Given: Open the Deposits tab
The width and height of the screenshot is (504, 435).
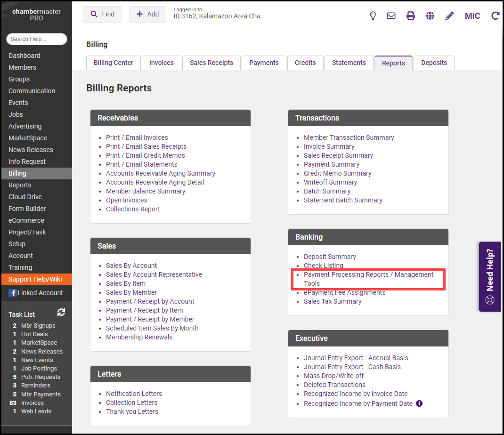Looking at the screenshot, I should coord(434,63).
